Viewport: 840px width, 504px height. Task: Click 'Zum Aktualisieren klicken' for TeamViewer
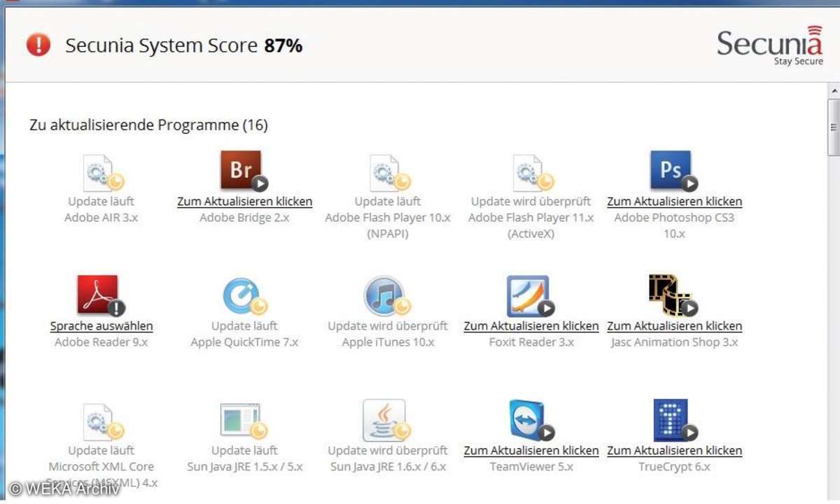(531, 451)
